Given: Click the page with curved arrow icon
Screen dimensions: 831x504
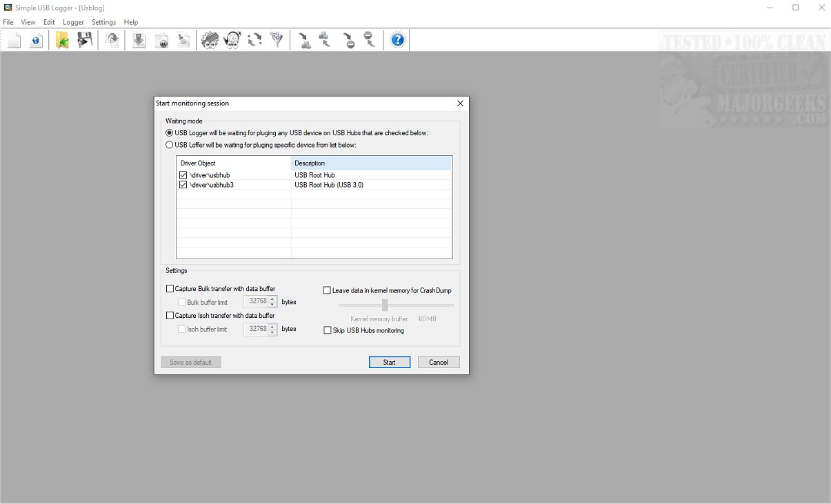Looking at the screenshot, I should tap(112, 40).
